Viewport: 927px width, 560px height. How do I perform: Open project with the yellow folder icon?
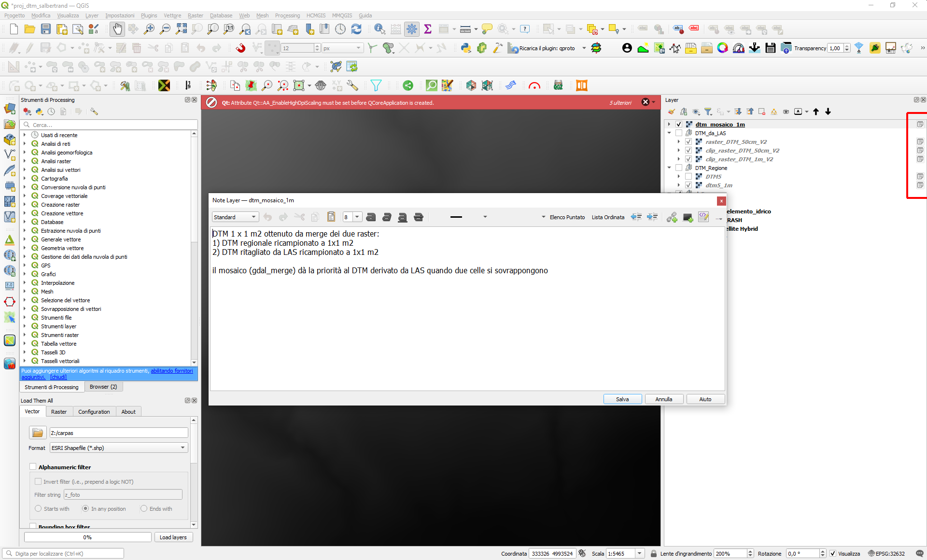pos(29,29)
